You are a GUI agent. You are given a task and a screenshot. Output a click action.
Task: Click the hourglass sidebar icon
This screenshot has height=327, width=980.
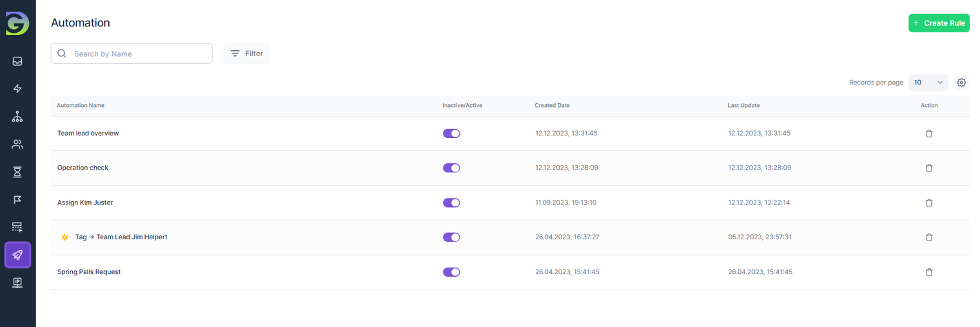(17, 172)
